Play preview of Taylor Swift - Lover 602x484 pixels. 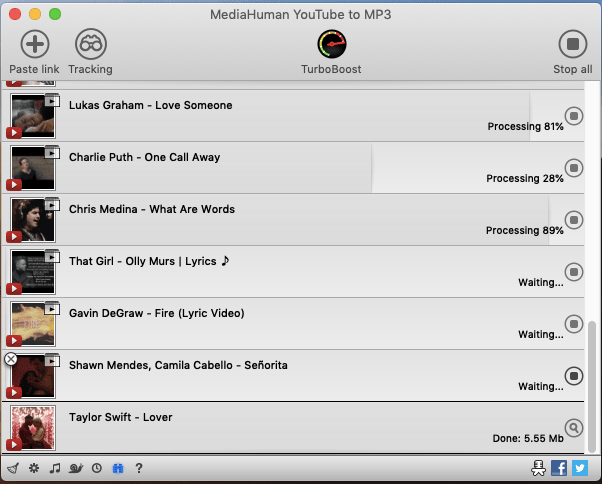[14, 445]
